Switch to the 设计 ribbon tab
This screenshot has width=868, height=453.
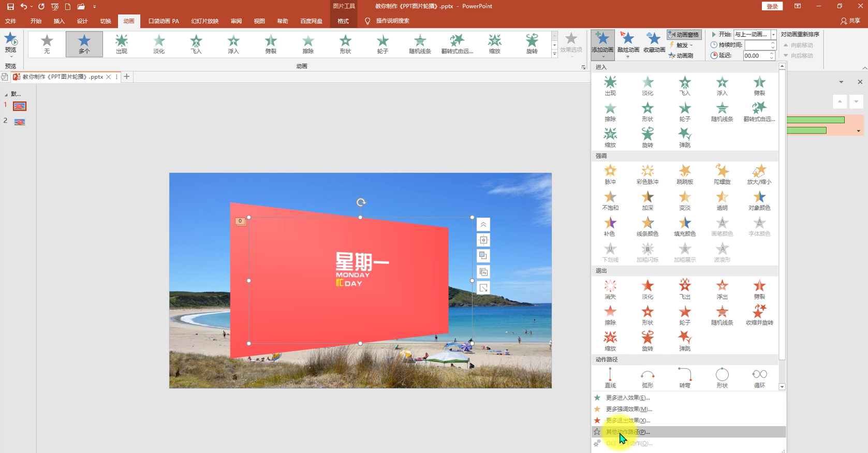point(82,21)
